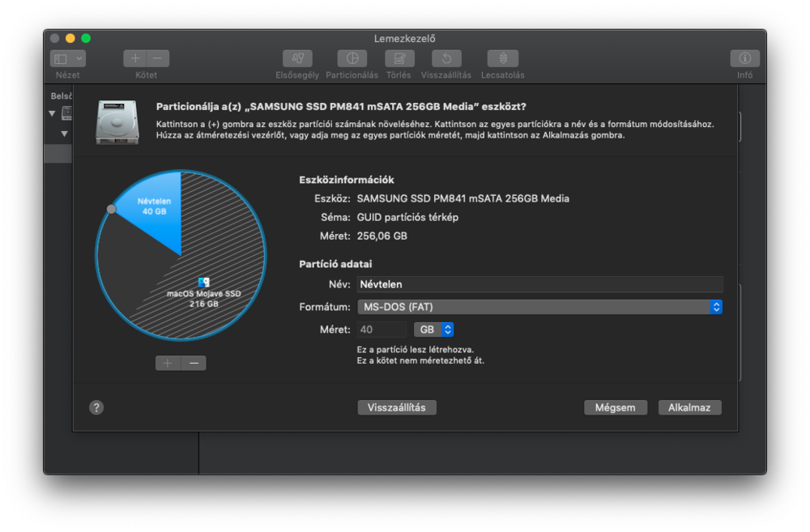This screenshot has width=810, height=532.
Task: Click the sidebar view icon (Nézet)
Action: pyautogui.click(x=61, y=59)
